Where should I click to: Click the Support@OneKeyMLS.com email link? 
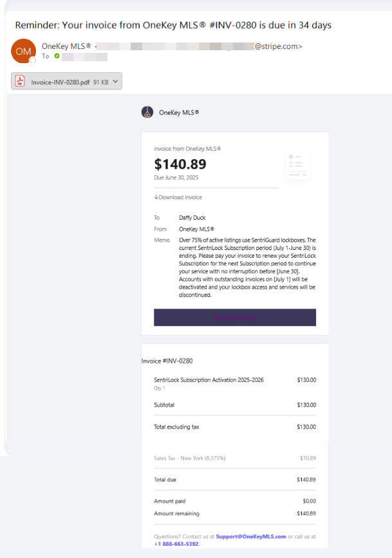coord(251,536)
